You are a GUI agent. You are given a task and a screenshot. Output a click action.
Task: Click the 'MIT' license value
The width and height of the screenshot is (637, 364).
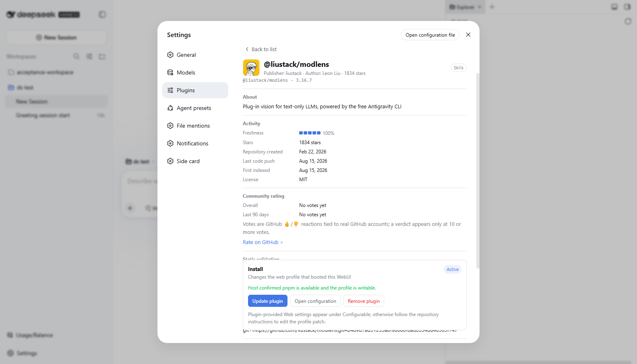(x=303, y=180)
